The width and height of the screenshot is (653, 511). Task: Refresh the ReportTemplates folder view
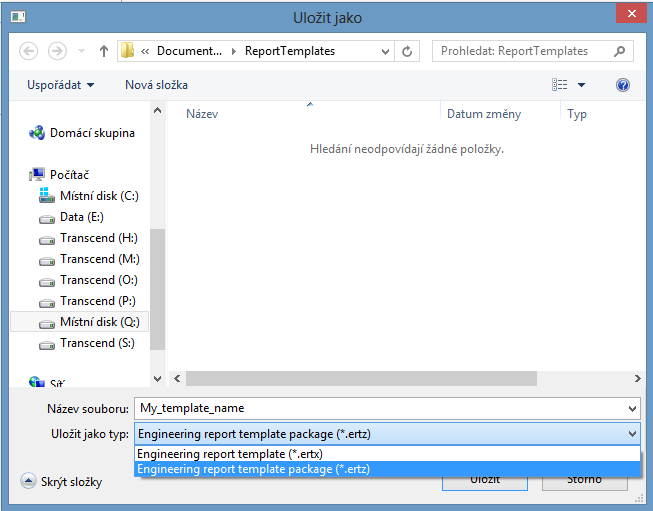click(x=407, y=51)
